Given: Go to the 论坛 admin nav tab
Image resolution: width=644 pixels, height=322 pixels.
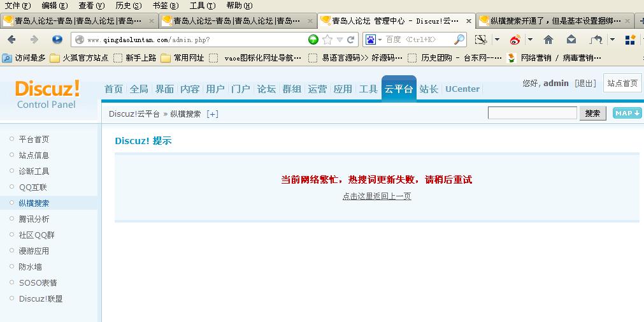Looking at the screenshot, I should tap(266, 89).
